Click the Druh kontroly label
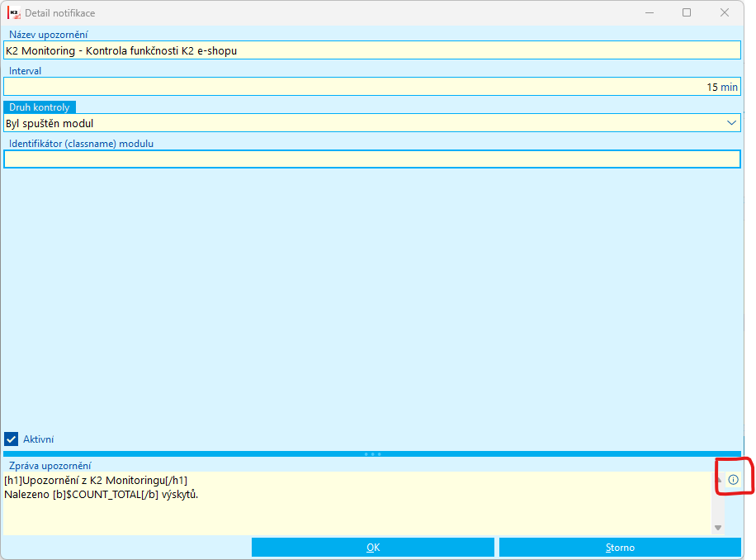Viewport: 756px width, 560px height. [40, 107]
